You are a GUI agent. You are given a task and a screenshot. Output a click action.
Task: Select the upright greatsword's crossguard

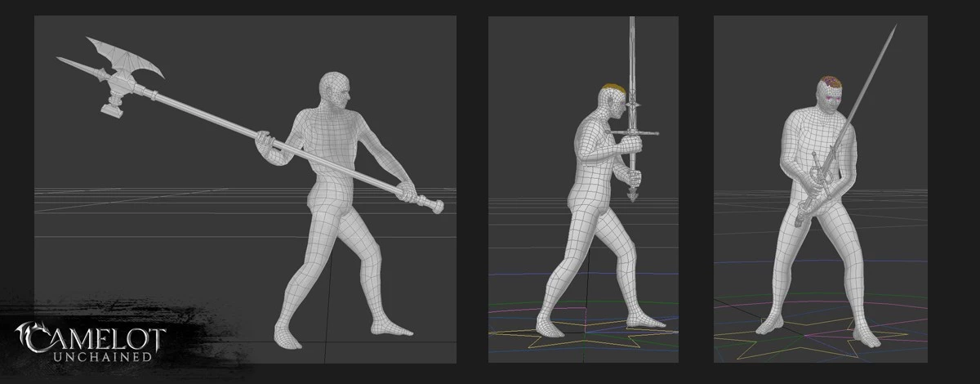(631, 133)
